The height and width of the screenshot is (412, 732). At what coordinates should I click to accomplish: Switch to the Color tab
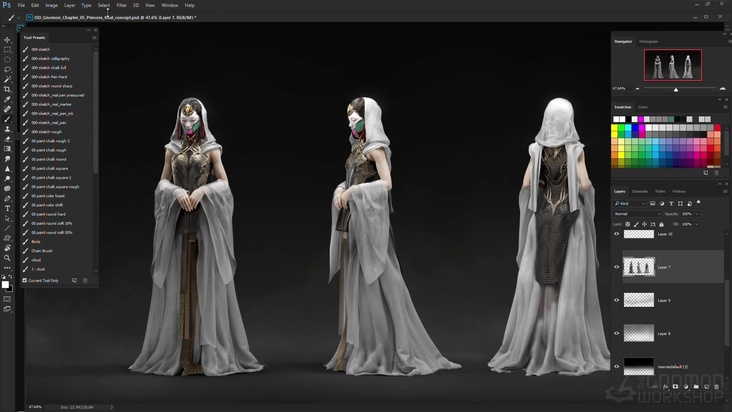643,107
